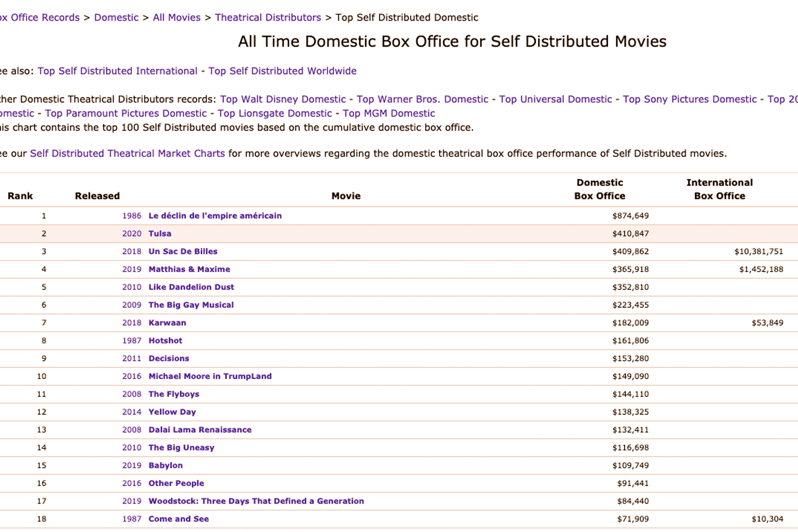Screen dimensions: 798x532
Task: Open Top Walt Disney Domestic records
Action: pos(283,99)
